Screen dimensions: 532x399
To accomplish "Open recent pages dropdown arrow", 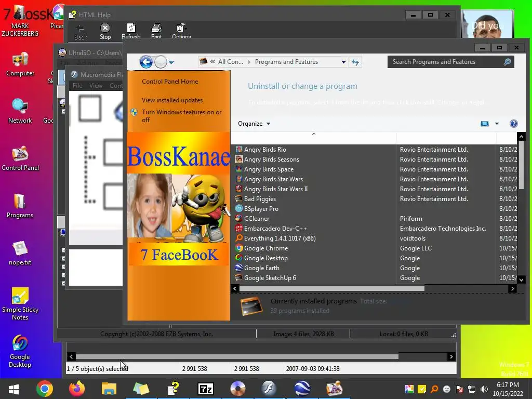I will tap(171, 62).
